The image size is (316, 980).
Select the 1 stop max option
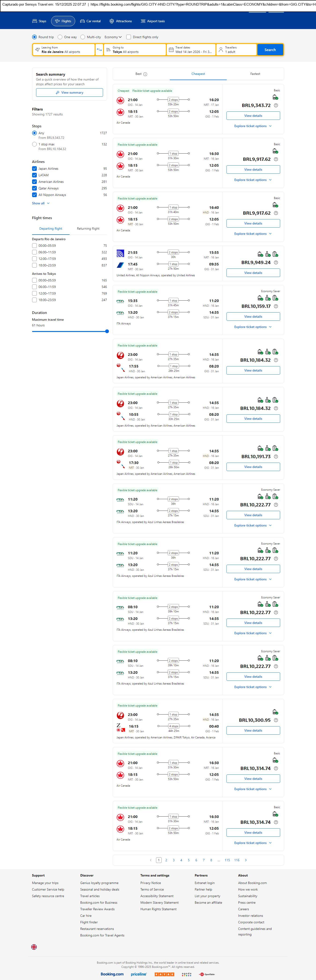34,145
